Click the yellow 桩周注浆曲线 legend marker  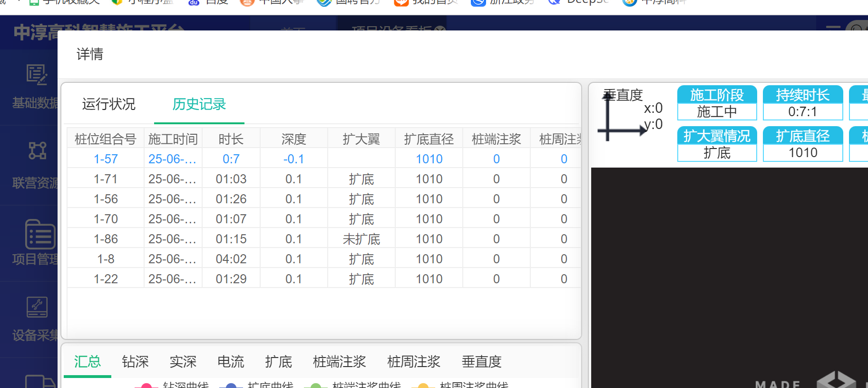coord(423,385)
